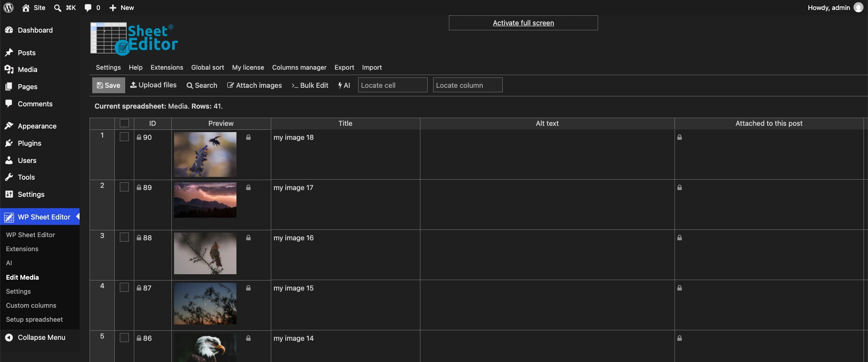Image resolution: width=868 pixels, height=362 pixels.
Task: Check the row checkbox for ID 87
Action: (124, 287)
